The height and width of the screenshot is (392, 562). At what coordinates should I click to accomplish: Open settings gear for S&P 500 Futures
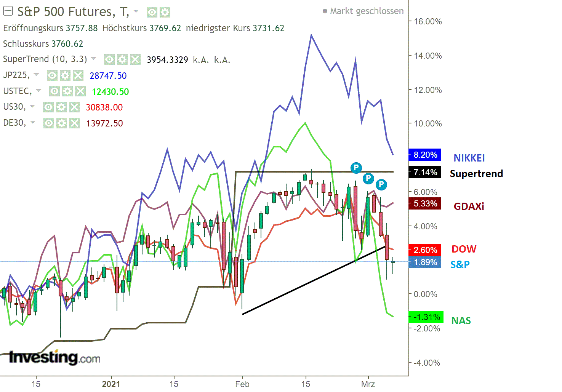pos(165,13)
